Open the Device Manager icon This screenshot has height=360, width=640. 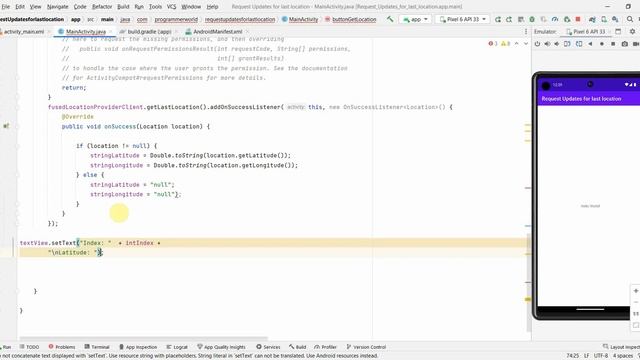[604, 19]
